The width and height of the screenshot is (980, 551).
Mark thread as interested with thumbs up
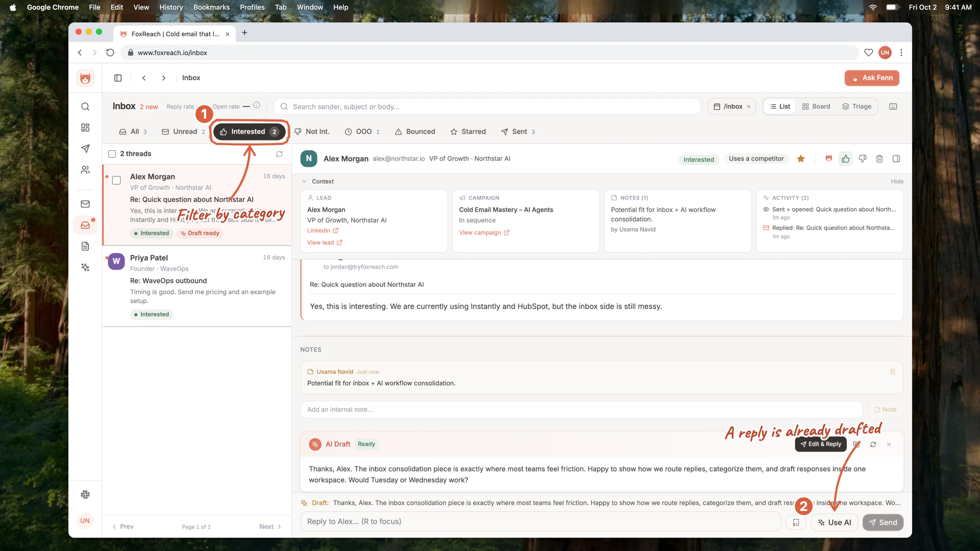tap(845, 158)
